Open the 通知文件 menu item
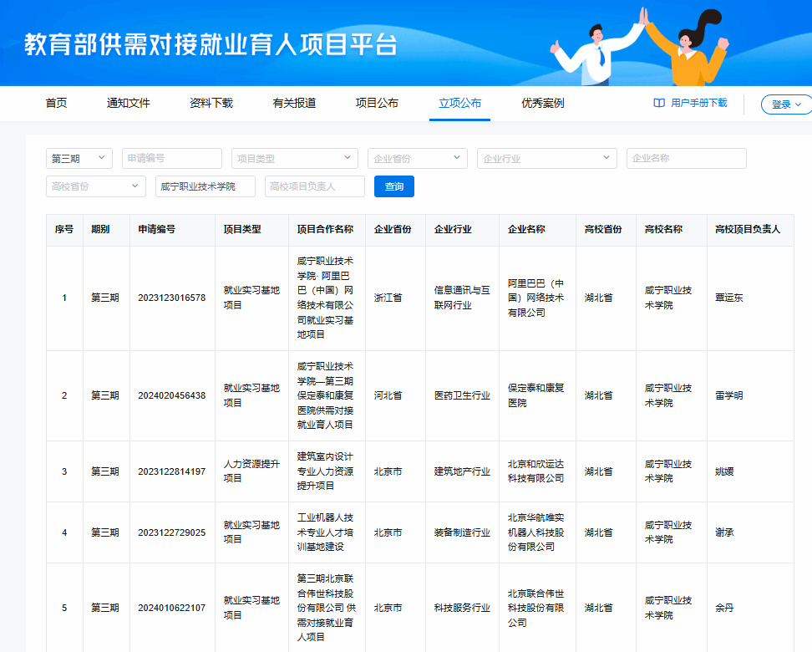812x652 pixels. pyautogui.click(x=128, y=104)
